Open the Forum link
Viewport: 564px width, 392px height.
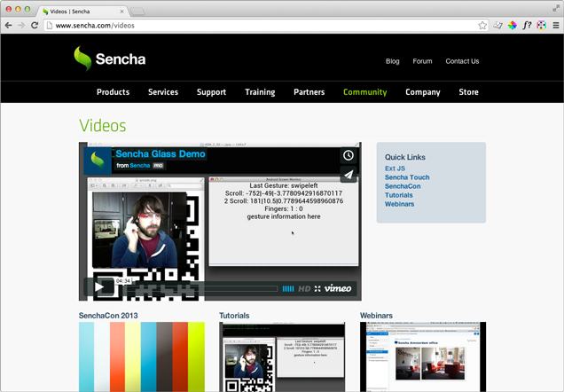pos(422,61)
